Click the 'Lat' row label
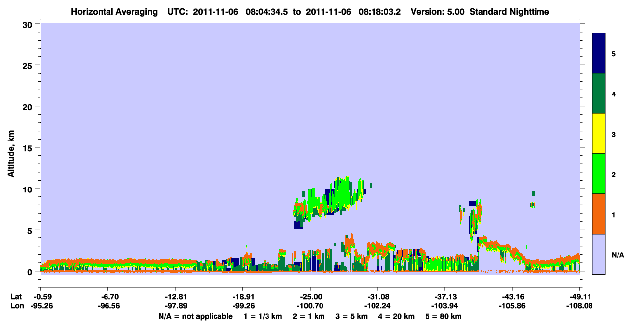The width and height of the screenshot is (644, 330). pos(16,297)
